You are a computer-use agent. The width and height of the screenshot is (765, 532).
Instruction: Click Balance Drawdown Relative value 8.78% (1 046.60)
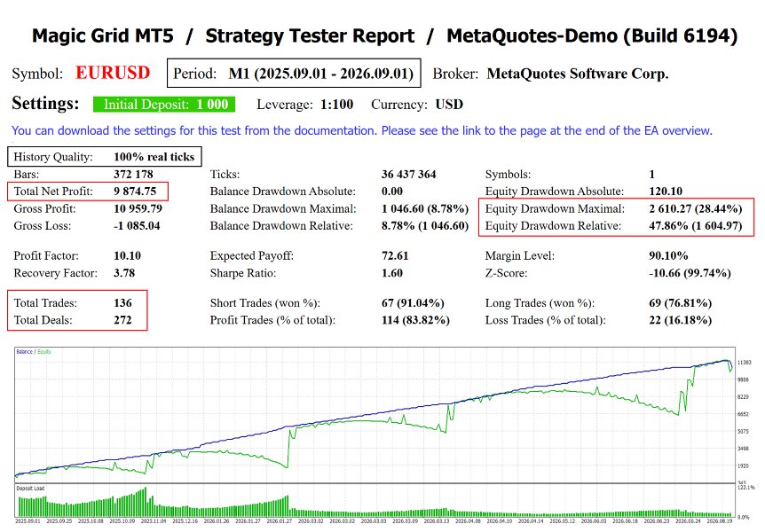point(425,226)
